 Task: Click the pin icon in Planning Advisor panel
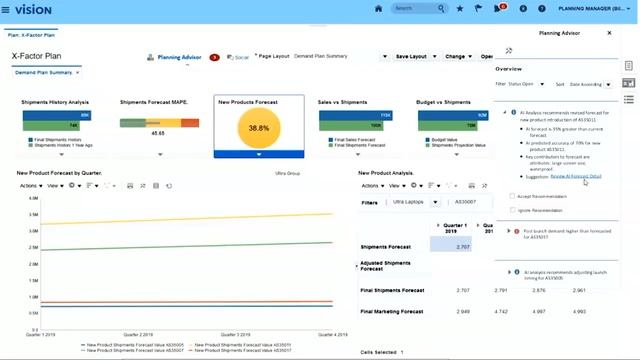point(509,51)
